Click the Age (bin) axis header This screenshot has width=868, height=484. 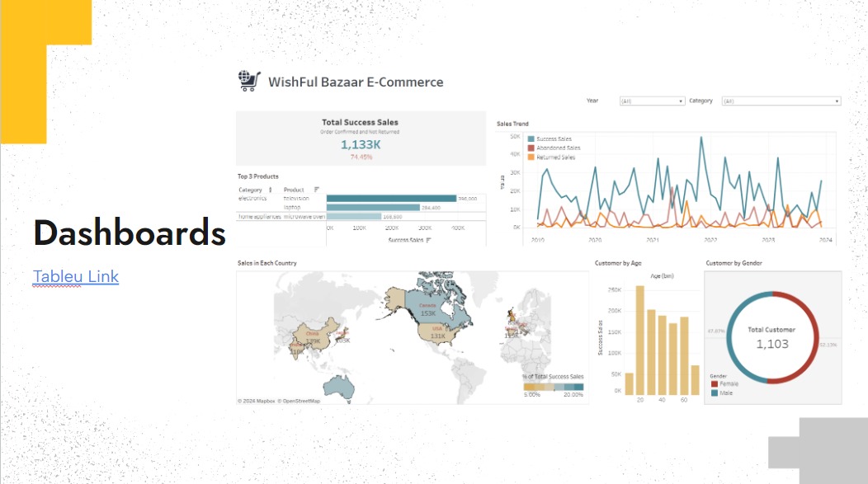(662, 276)
